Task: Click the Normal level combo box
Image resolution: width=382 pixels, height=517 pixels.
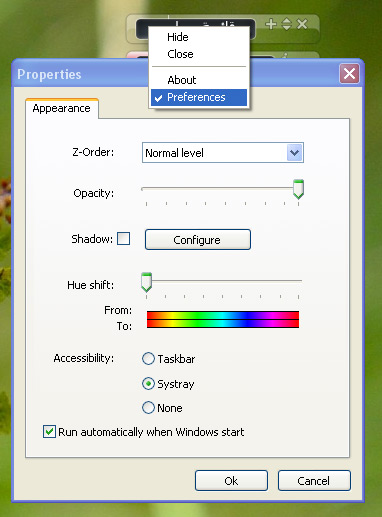Action: point(223,153)
